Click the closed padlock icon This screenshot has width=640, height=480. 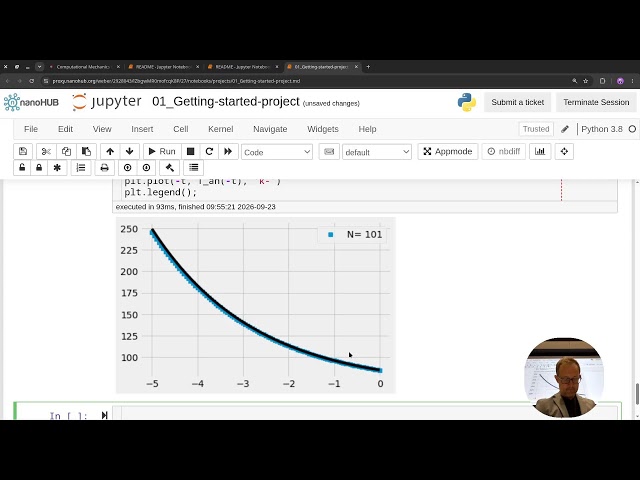point(39,167)
